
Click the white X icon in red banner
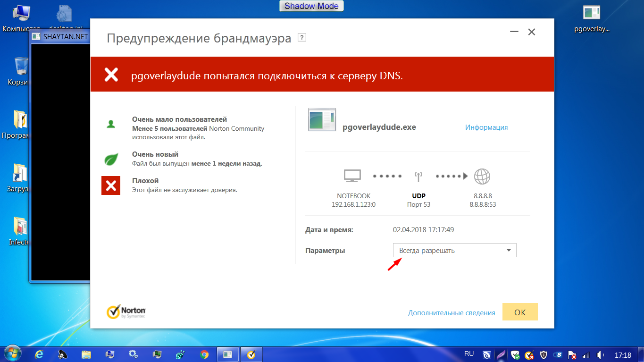(111, 75)
